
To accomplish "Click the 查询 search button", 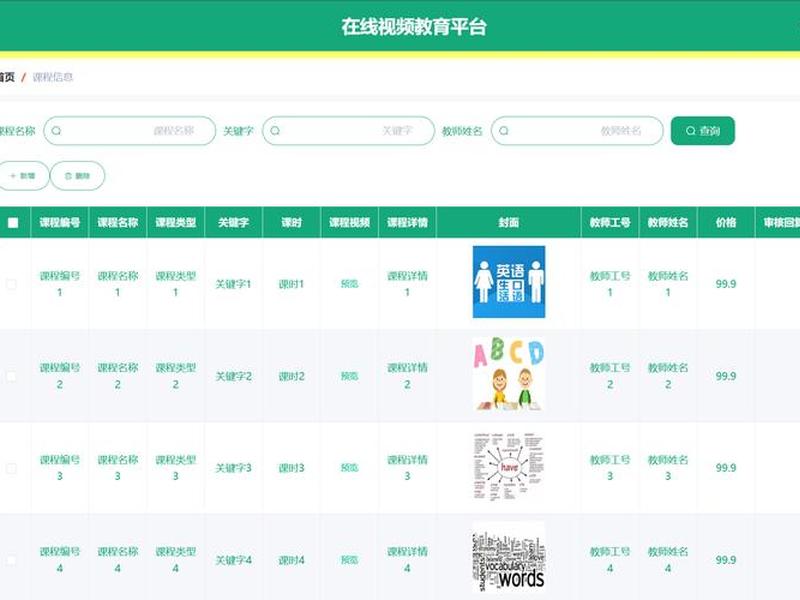I will pos(703,131).
